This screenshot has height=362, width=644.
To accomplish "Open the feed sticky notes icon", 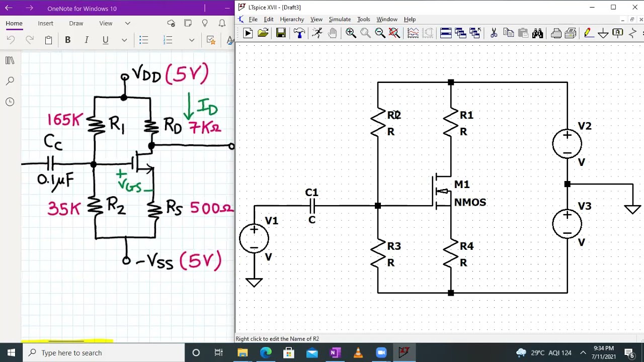I will click(188, 23).
